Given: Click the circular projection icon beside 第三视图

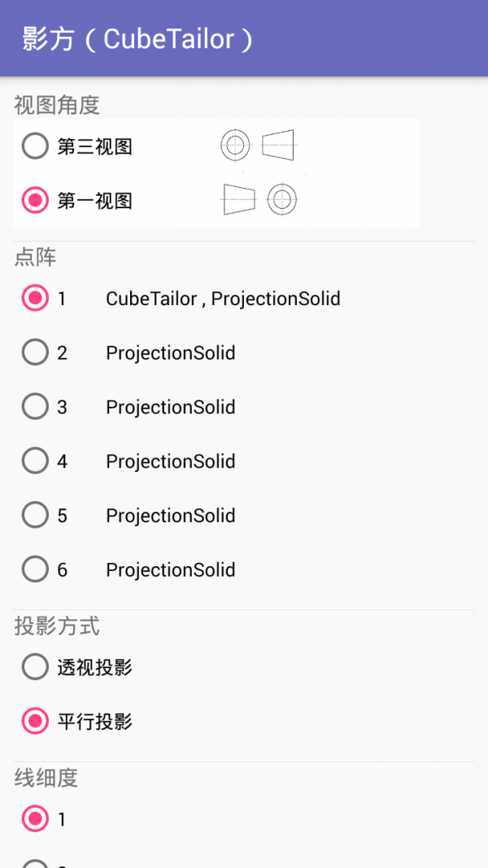Looking at the screenshot, I should [235, 145].
